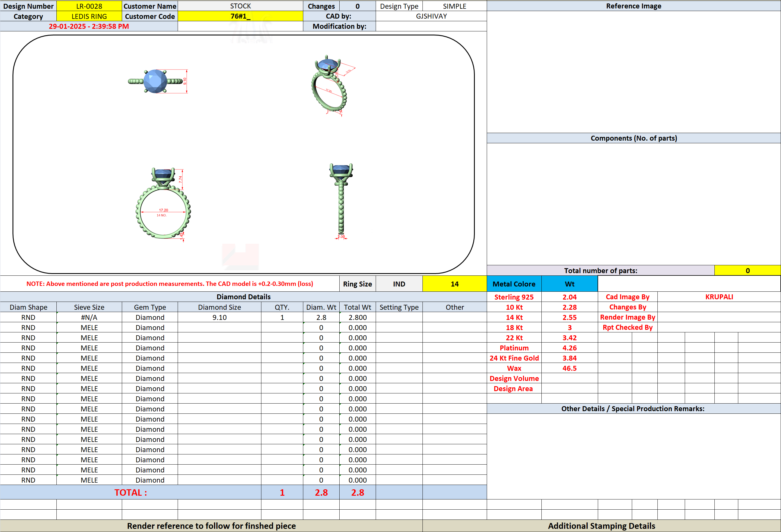Click the Components (No. of parts) header
Screen dimensions: 781x532
634,138
